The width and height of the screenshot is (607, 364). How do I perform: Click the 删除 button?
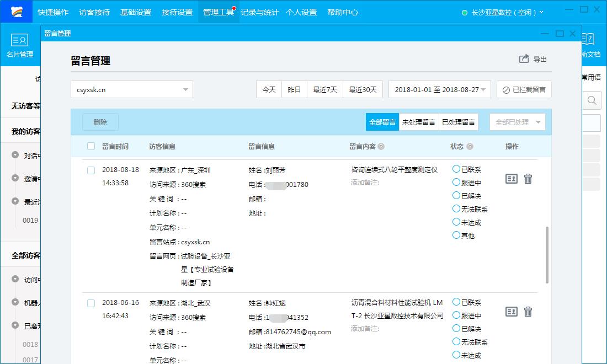coord(100,122)
